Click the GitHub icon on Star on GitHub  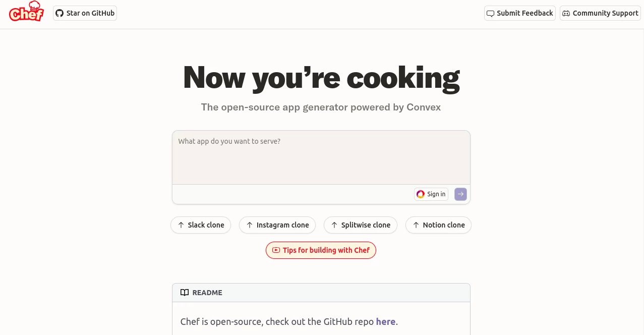pyautogui.click(x=60, y=13)
